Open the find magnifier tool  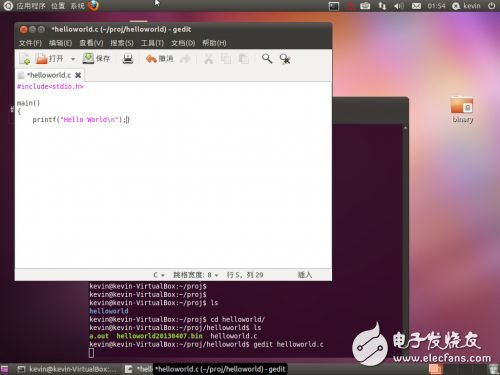[267, 59]
